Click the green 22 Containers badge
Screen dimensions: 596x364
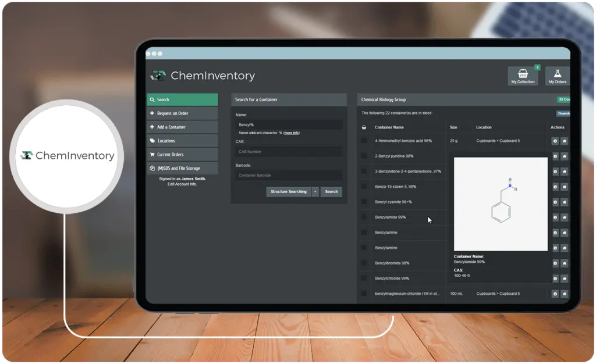563,99
